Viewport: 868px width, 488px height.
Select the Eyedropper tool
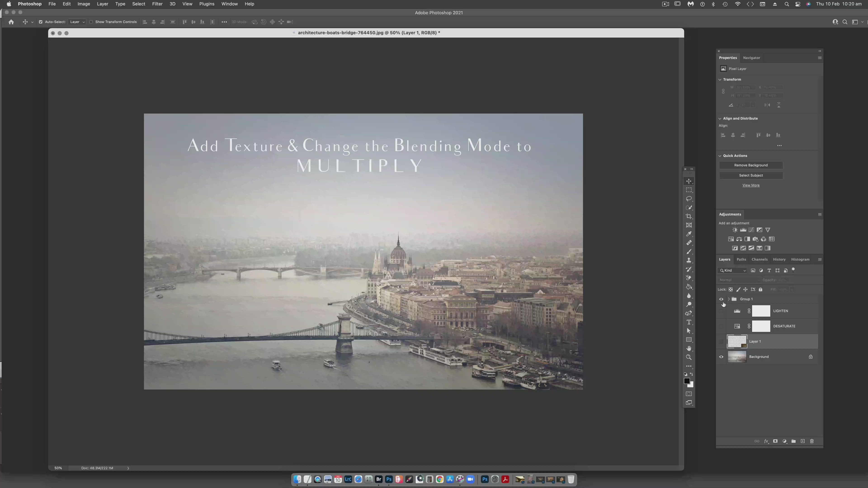tap(689, 234)
